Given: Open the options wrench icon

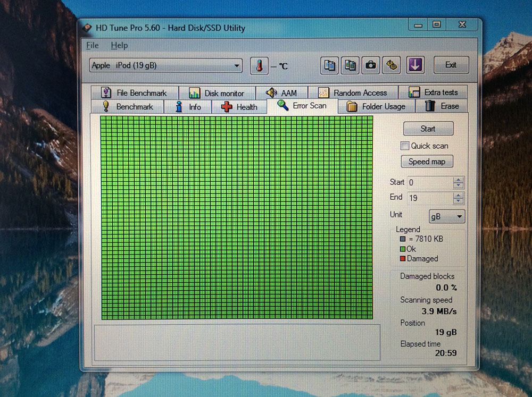Looking at the screenshot, I should click(392, 65).
